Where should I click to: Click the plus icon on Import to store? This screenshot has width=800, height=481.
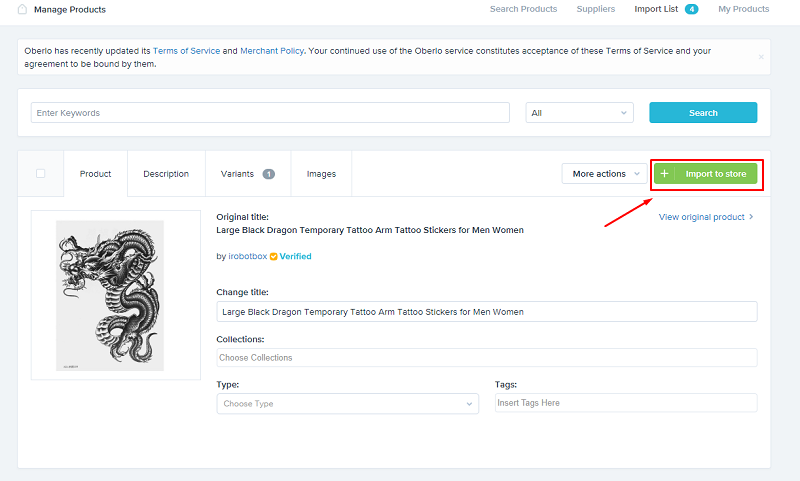pos(665,174)
